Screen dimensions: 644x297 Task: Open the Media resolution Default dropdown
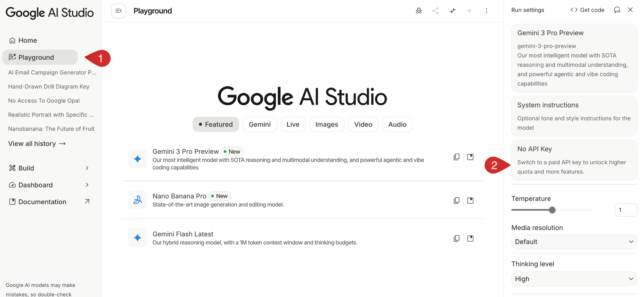click(574, 242)
